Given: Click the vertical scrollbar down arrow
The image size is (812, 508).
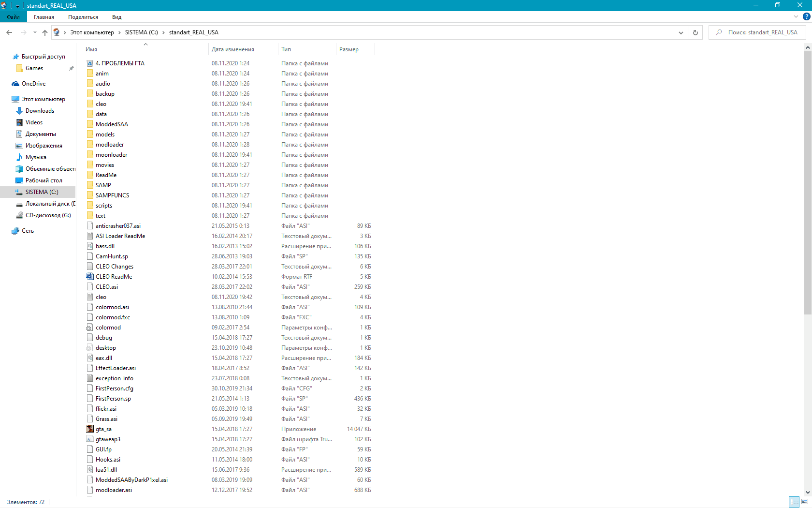Looking at the screenshot, I should coord(808,493).
